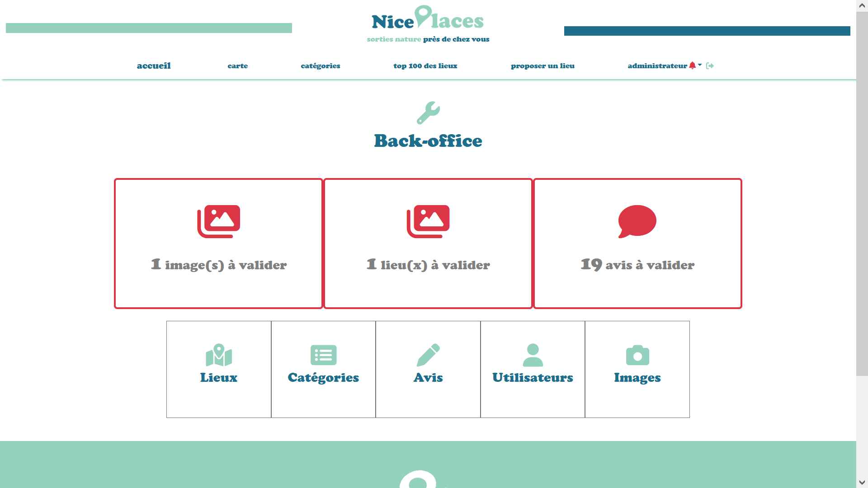Click the list icon above Catégories
Image resolution: width=868 pixels, height=488 pixels.
click(x=323, y=356)
